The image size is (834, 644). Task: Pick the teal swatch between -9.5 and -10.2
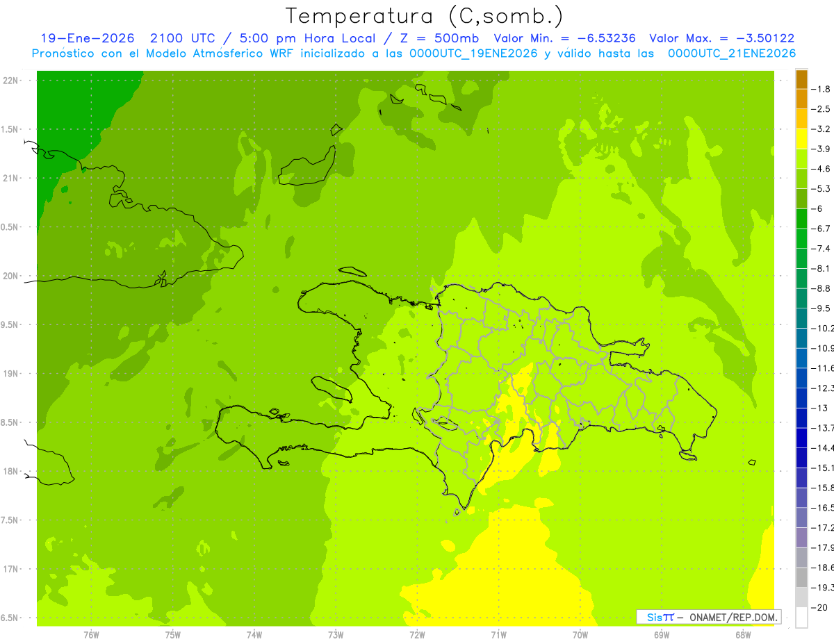801,318
